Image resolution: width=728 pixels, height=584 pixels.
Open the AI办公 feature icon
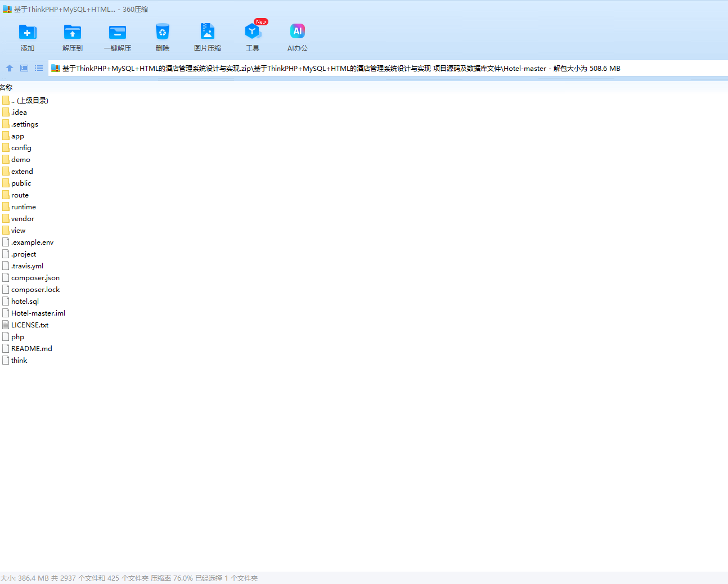(298, 32)
